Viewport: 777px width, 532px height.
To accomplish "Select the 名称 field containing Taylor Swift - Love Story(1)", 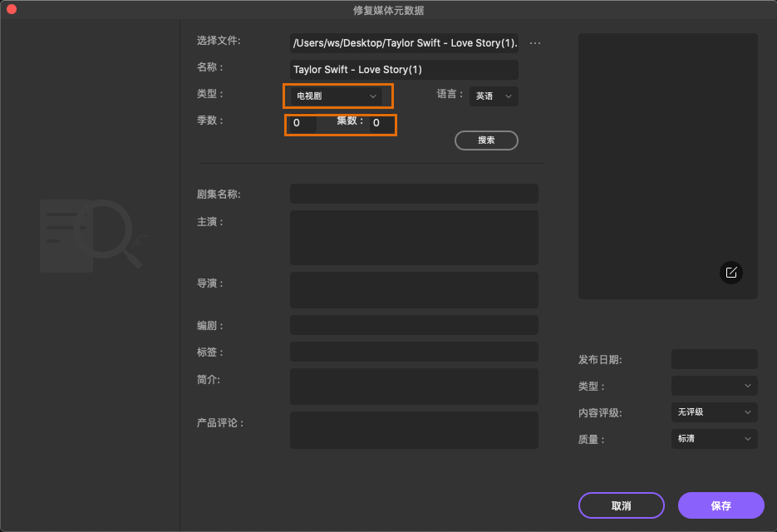I will coord(403,69).
